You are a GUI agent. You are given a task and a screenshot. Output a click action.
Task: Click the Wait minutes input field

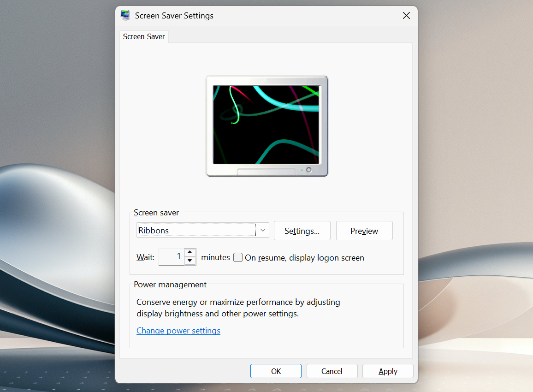click(x=171, y=257)
